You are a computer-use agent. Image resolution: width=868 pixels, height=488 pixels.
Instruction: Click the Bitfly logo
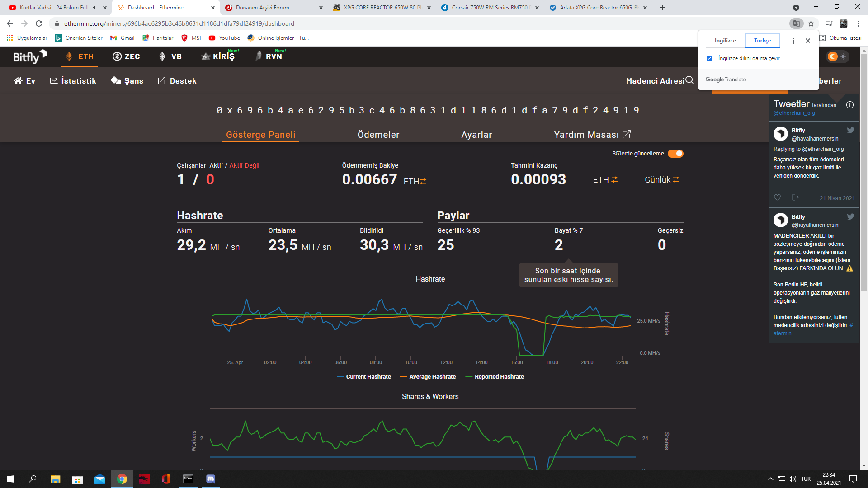pos(29,56)
